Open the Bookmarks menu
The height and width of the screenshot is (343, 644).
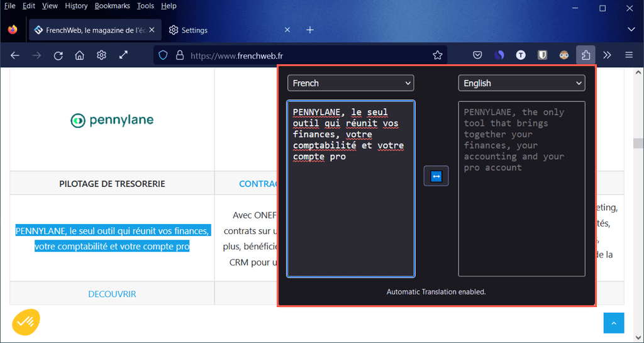coord(112,6)
